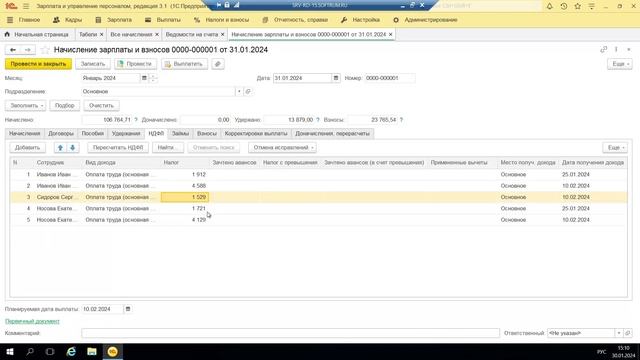Open the Главное menu section
The image size is (640, 360).
(x=24, y=20)
